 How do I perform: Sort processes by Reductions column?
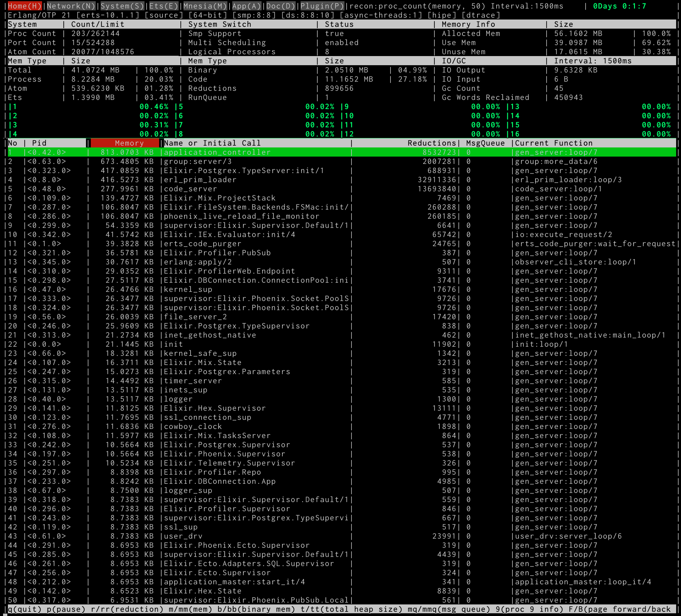[x=432, y=143]
